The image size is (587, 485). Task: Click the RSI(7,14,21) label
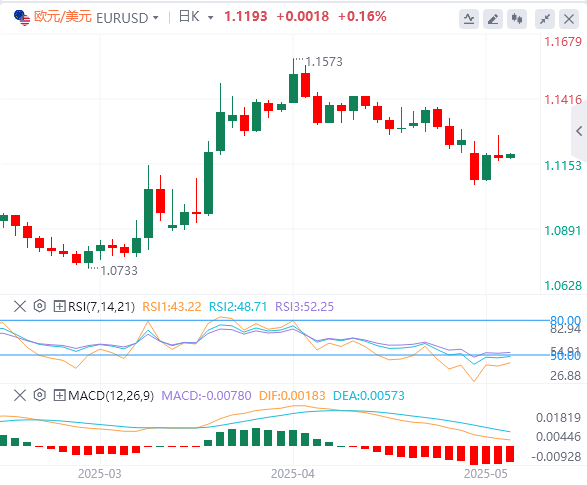[x=101, y=307]
